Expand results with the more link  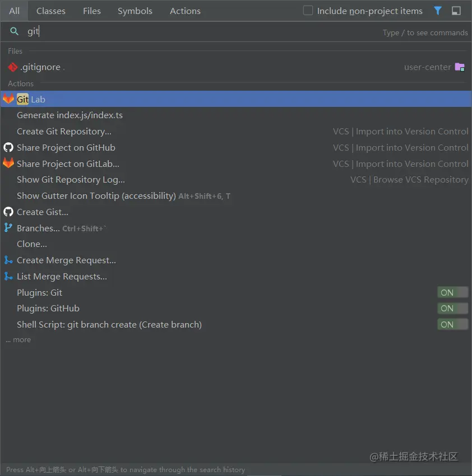(18, 340)
